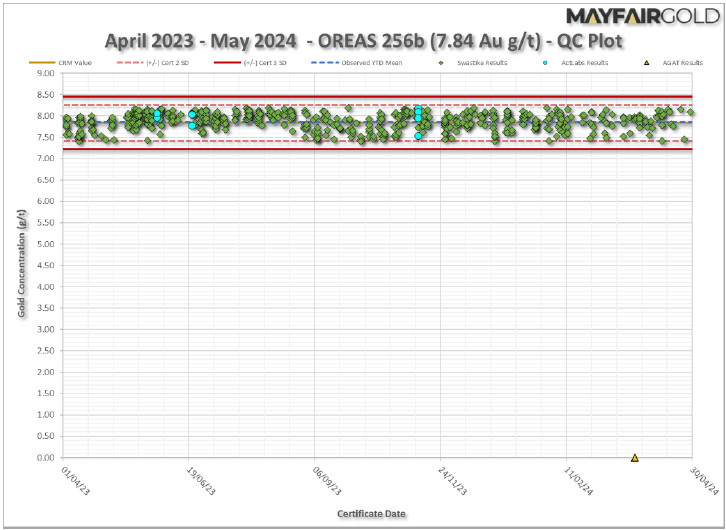Click the 4.50 y-axis label

(46, 265)
